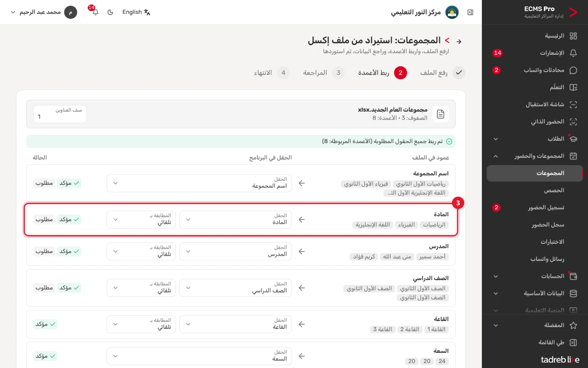This screenshot has width=588, height=368.
Task: Open التعلّم book icon in sidebar
Action: click(x=573, y=87)
